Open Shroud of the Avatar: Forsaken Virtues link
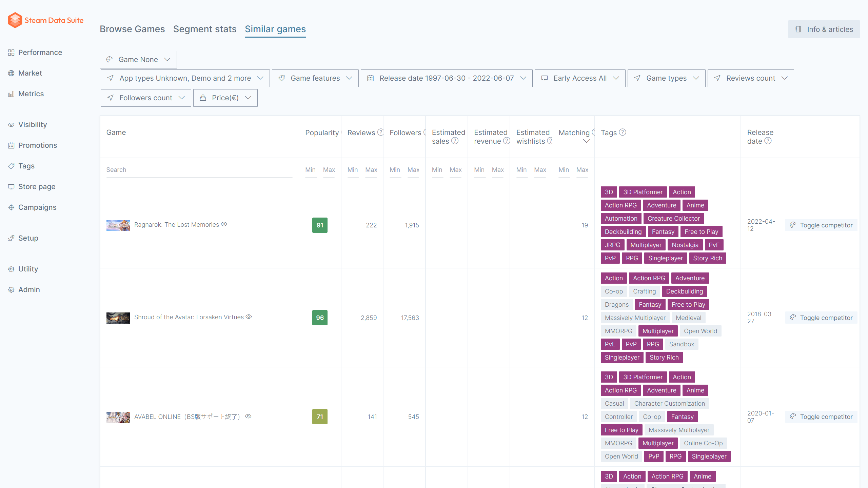Viewport: 868px width, 488px height. point(189,317)
